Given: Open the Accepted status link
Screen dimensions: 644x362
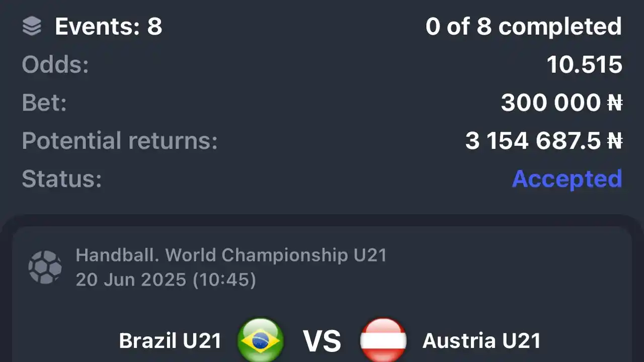Looking at the screenshot, I should [x=567, y=179].
